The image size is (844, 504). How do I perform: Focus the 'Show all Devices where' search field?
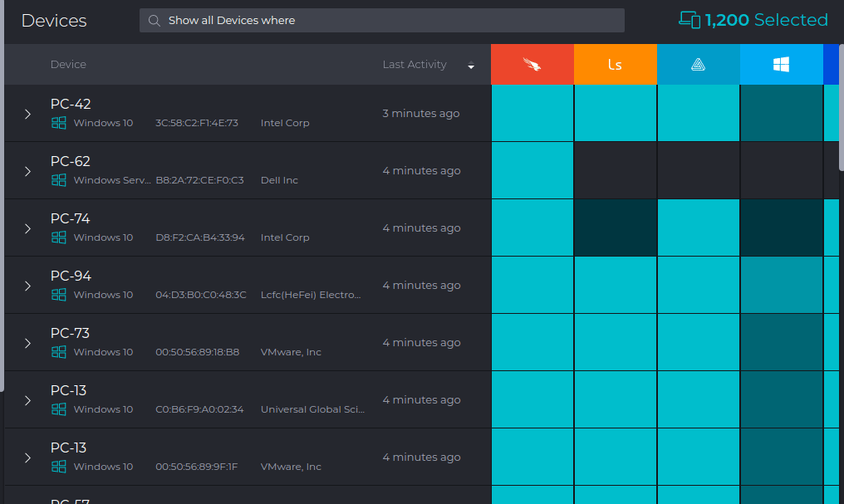(x=382, y=20)
